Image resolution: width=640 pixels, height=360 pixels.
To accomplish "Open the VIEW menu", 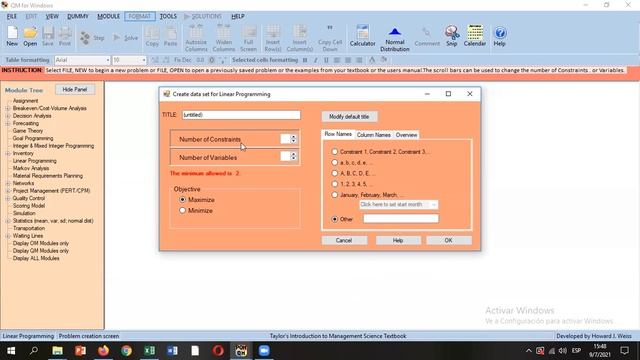I will tap(52, 16).
